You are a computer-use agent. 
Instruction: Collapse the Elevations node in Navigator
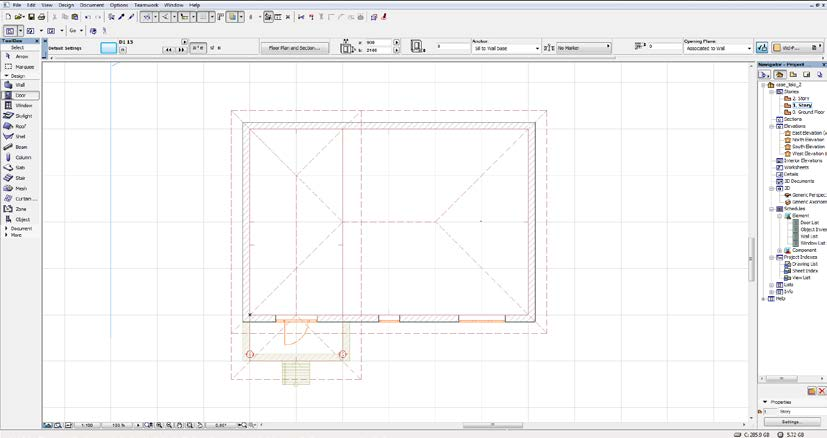pos(772,127)
